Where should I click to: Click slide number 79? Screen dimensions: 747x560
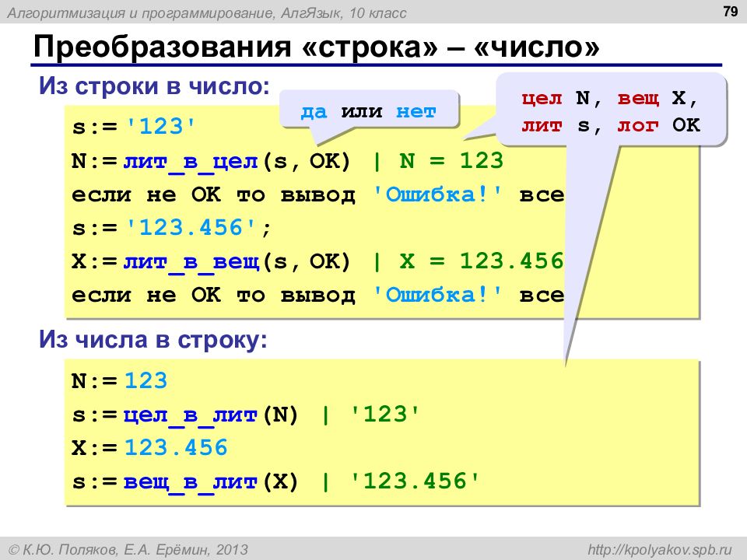coord(731,11)
